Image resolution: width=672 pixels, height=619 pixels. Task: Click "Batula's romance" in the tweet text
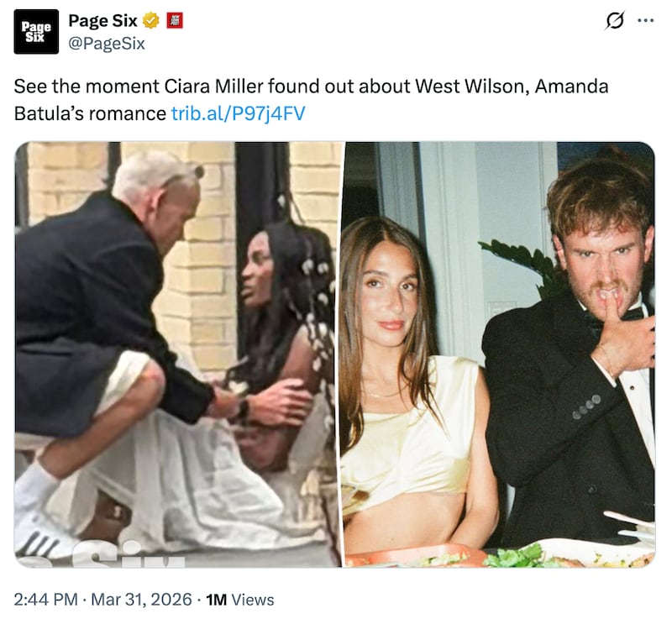click(x=90, y=113)
